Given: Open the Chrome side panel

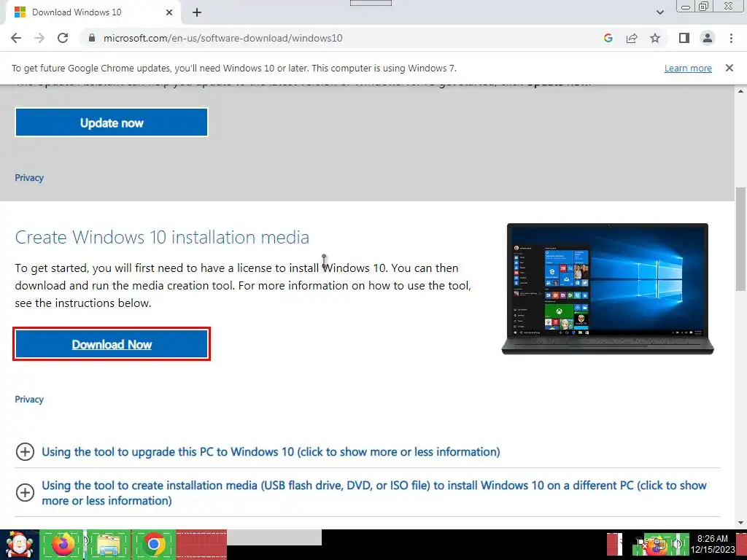Looking at the screenshot, I should click(x=684, y=38).
